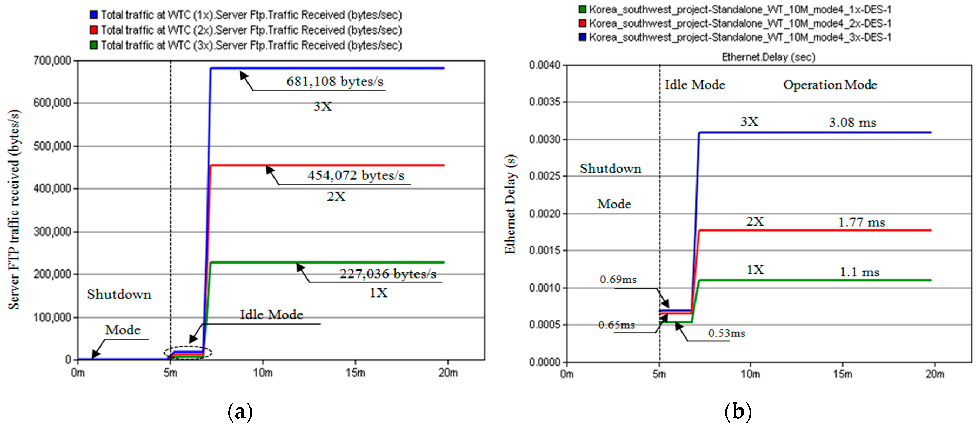Click the 'Ethernet Delay (s)' vertical axis title
The height and width of the screenshot is (429, 980).
pos(511,204)
